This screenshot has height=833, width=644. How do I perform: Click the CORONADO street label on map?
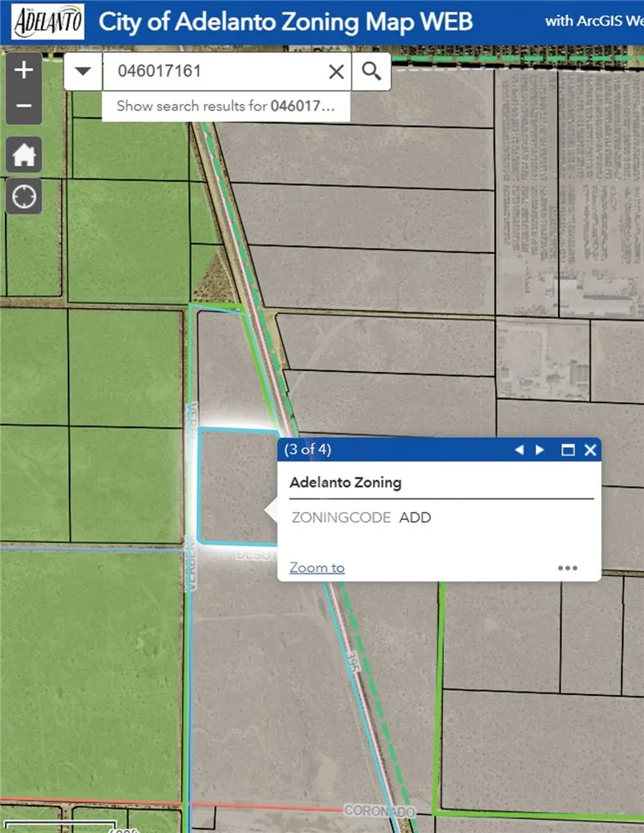point(379,811)
